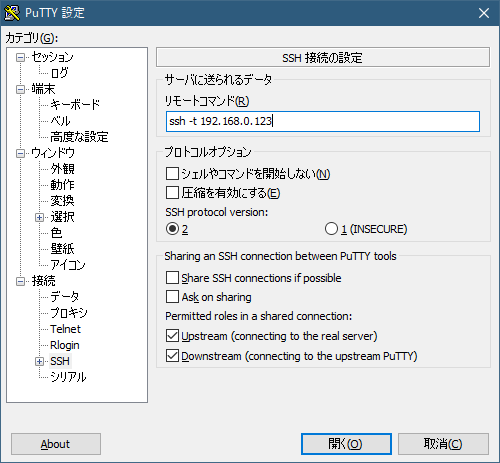Open 動作 settings

[62, 185]
